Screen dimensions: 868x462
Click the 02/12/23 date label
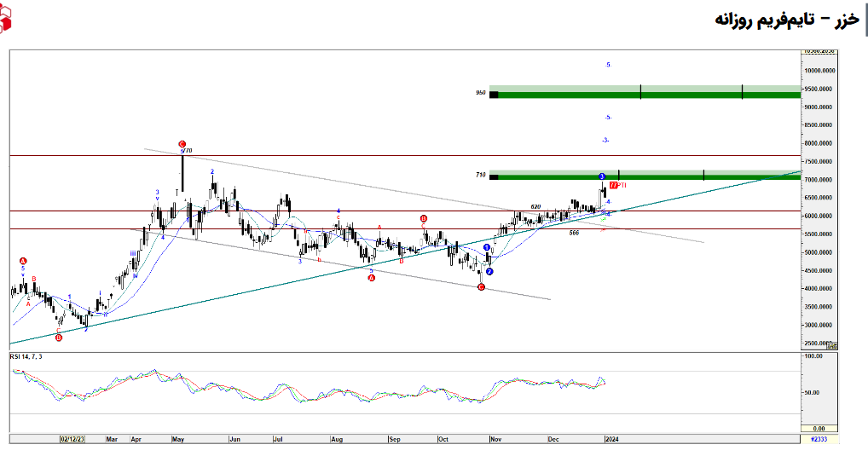72,439
